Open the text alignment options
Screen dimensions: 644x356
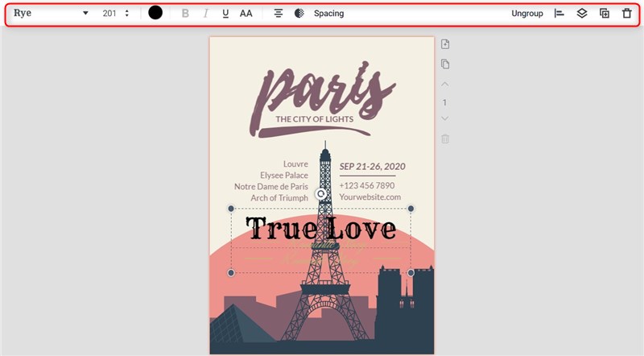tap(279, 14)
